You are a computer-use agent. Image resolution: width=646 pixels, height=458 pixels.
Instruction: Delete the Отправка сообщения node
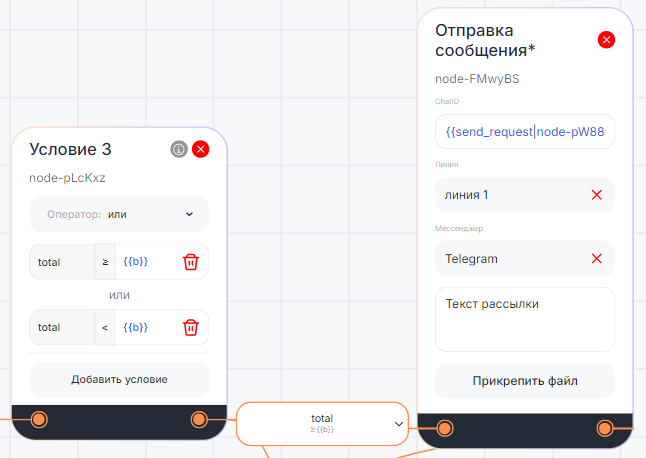click(606, 40)
